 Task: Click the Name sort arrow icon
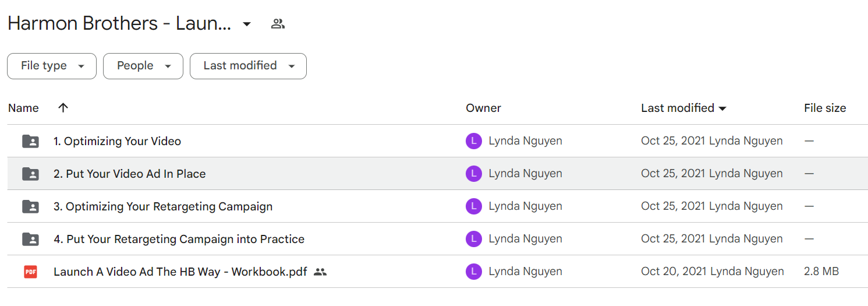[x=63, y=107]
